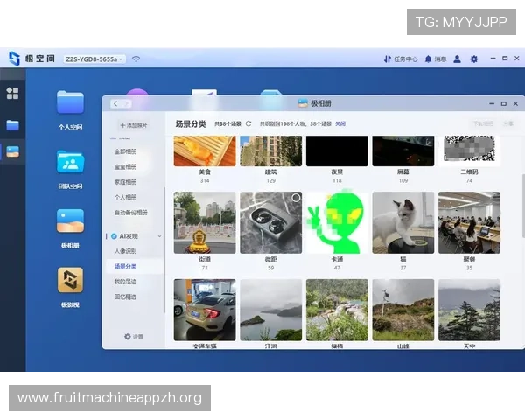The height and width of the screenshot is (420, 525).
Task: Select 个人相册 in album sidebar
Action: pos(125,197)
